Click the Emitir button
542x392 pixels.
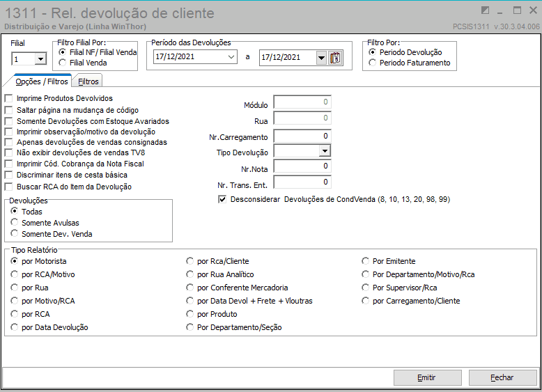coord(428,377)
